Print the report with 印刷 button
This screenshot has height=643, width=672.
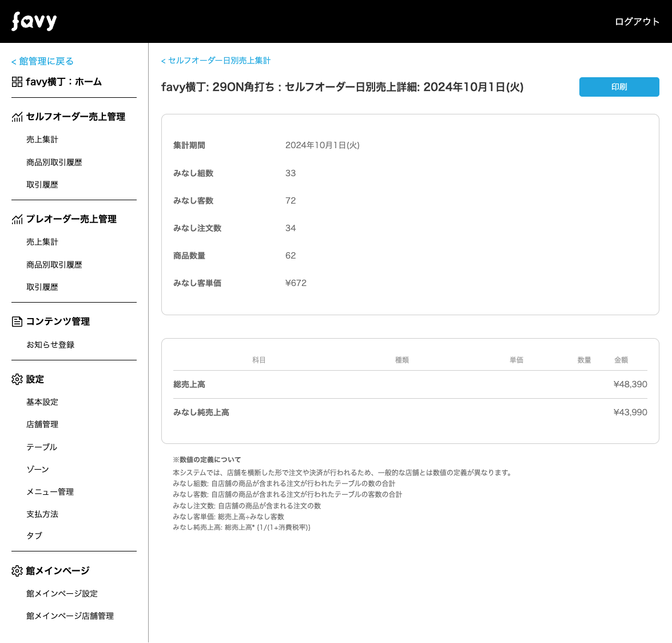point(619,87)
